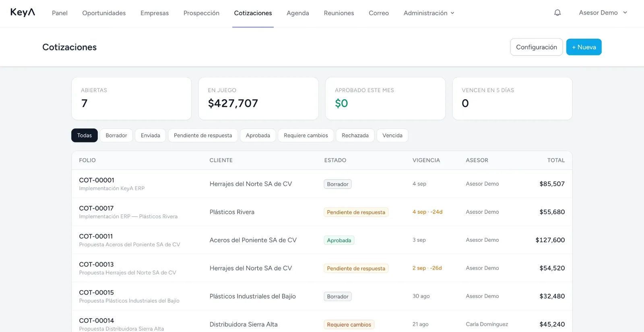Open Prospección in the navigation bar
644x332 pixels.
point(201,13)
